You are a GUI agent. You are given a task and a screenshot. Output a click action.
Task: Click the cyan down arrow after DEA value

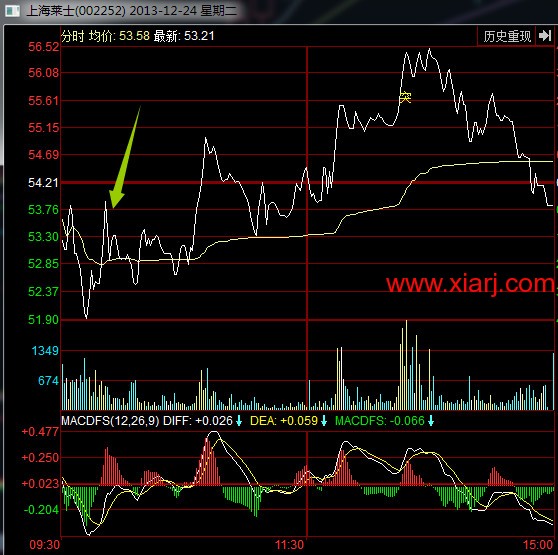323,421
